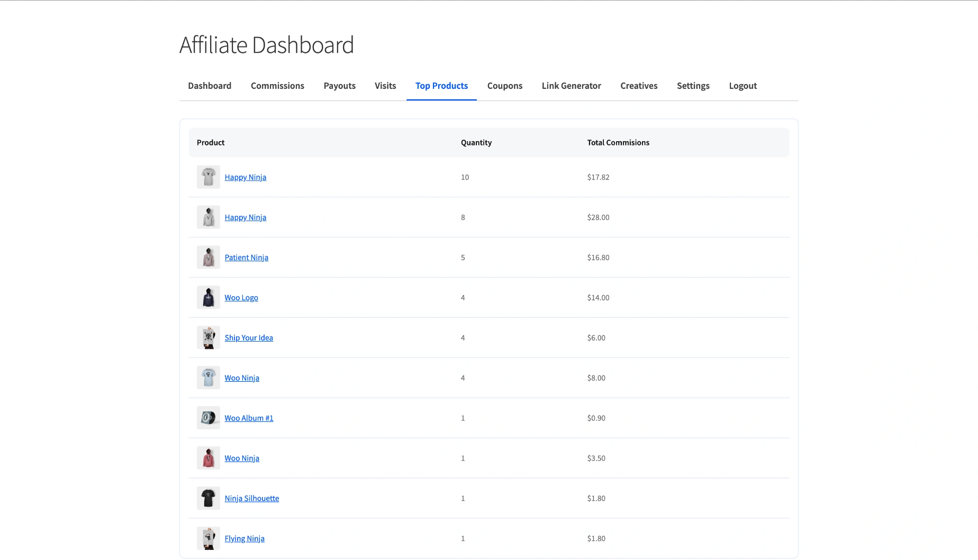Click Logout in the navigation
This screenshot has height=560, width=978.
(742, 86)
